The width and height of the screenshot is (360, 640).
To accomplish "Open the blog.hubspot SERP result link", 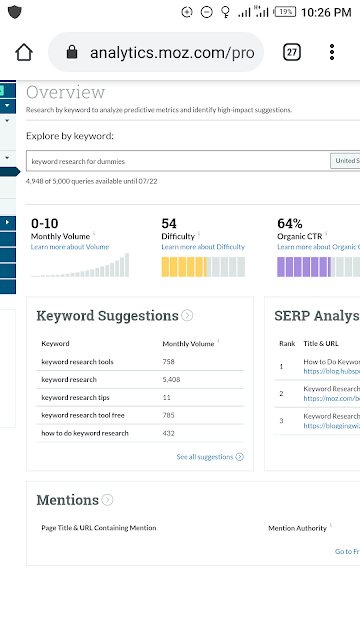I will click(x=331, y=371).
